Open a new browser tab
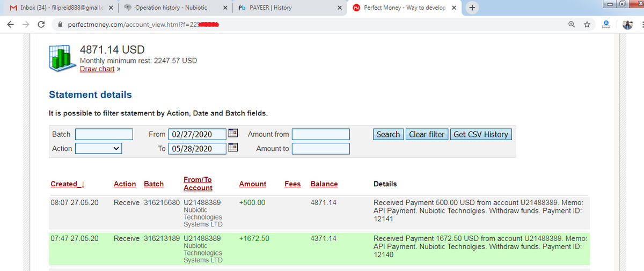The height and width of the screenshot is (271, 644). [472, 8]
